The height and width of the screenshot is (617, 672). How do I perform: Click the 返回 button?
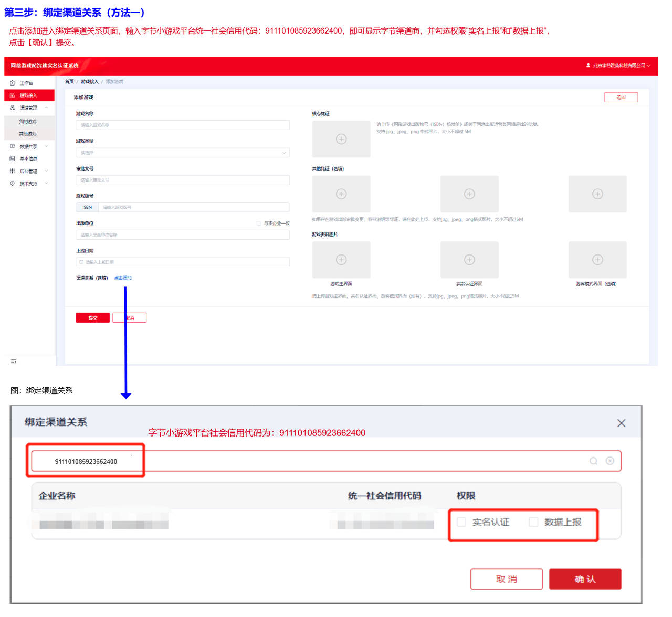(621, 97)
